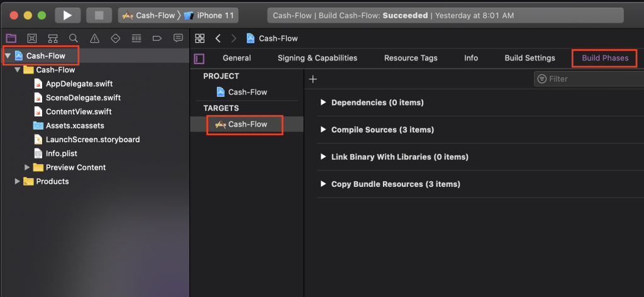Select Cash-Flow under TARGETS
644x297 pixels.
pos(247,124)
